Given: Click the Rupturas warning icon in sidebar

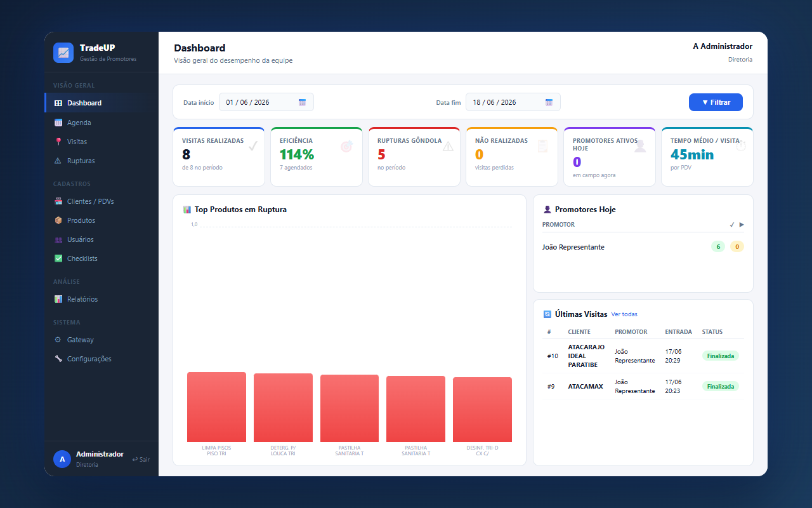Looking at the screenshot, I should [x=58, y=161].
